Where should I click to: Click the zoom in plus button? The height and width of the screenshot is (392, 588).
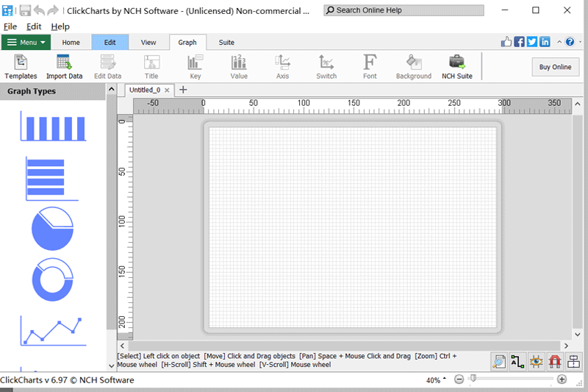(562, 379)
